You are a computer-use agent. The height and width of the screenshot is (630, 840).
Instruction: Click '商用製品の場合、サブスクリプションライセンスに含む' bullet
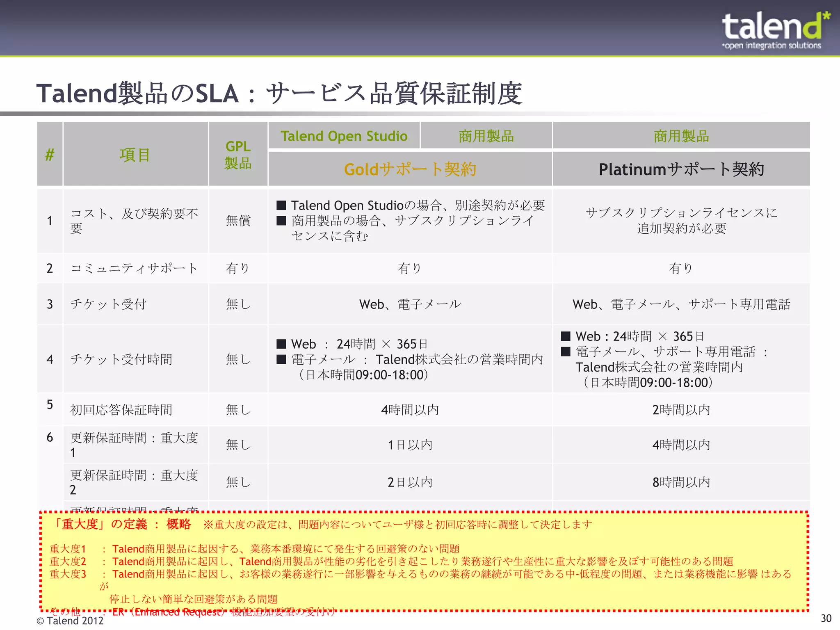[x=406, y=228]
